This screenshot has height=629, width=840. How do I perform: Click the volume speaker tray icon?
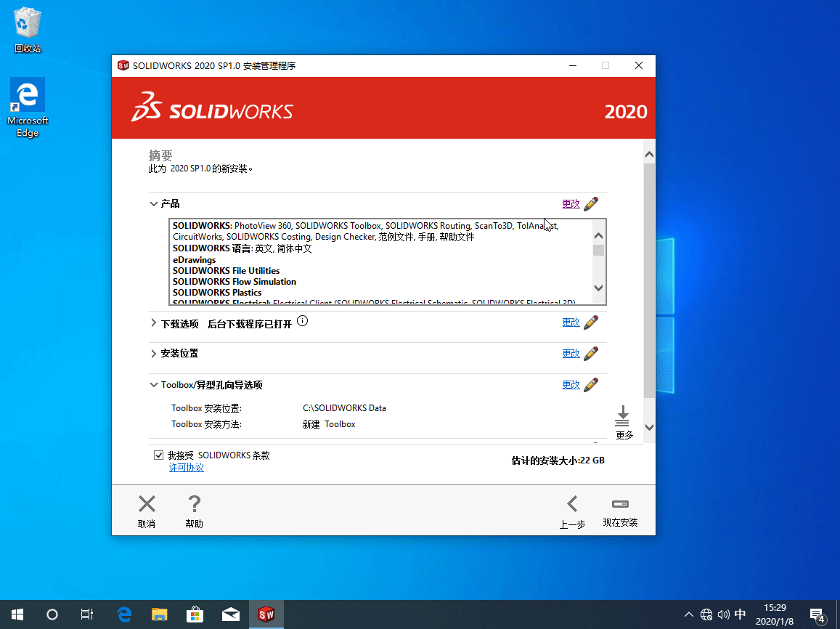[723, 614]
